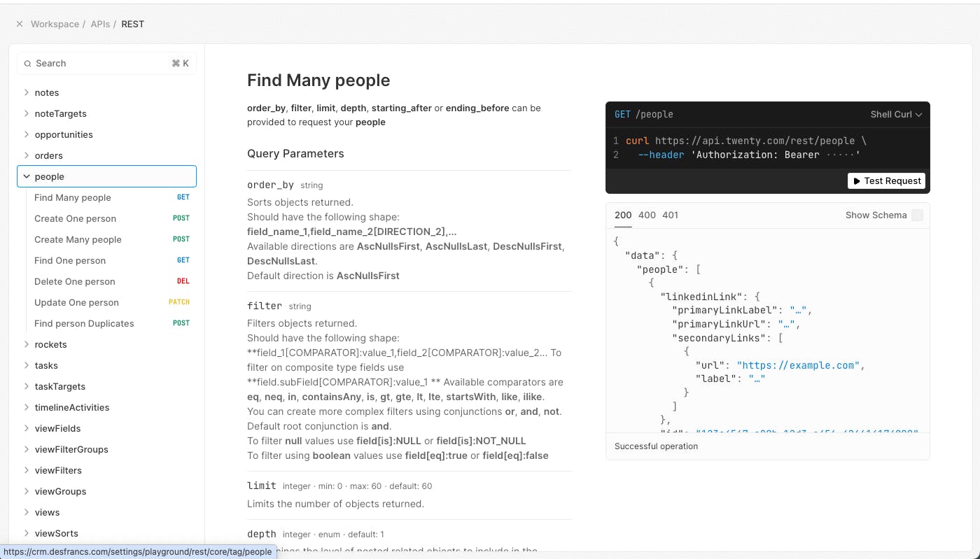The height and width of the screenshot is (559, 980).
Task: Open Delete One person endpoint
Action: tap(112, 281)
